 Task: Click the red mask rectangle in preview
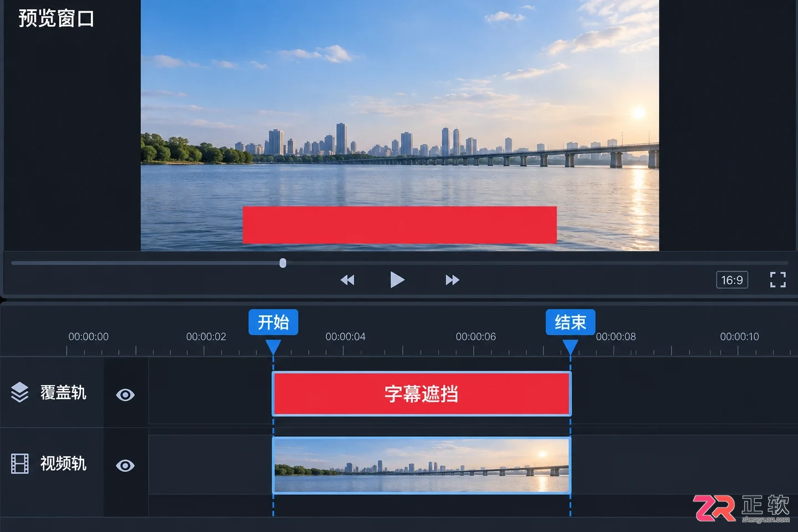[400, 225]
